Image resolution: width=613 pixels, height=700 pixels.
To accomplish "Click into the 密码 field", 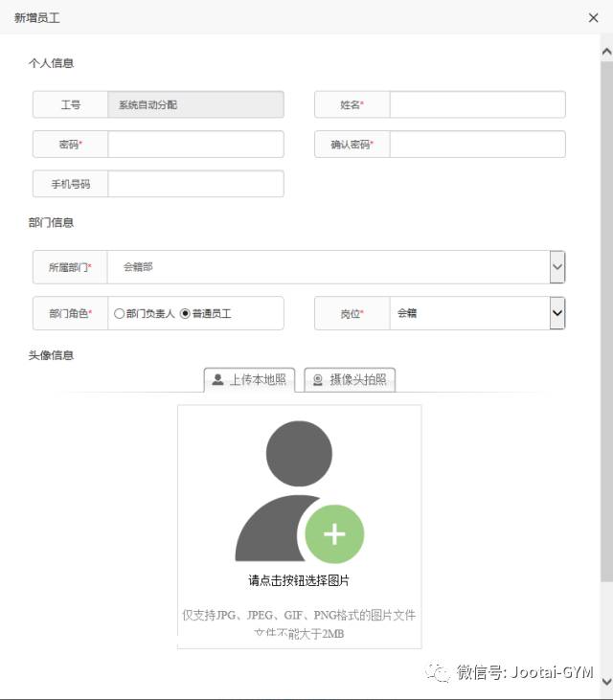I will click(195, 145).
